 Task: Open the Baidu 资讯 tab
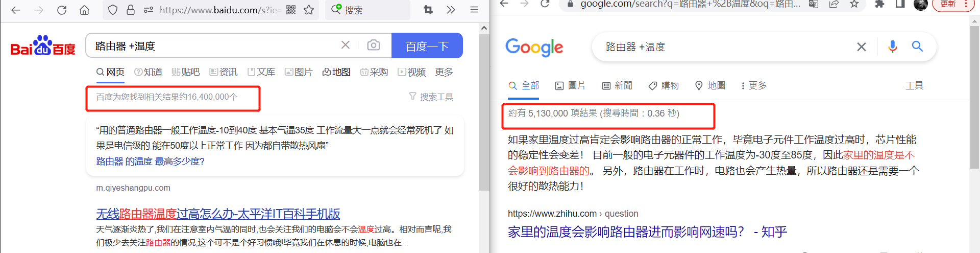point(224,72)
